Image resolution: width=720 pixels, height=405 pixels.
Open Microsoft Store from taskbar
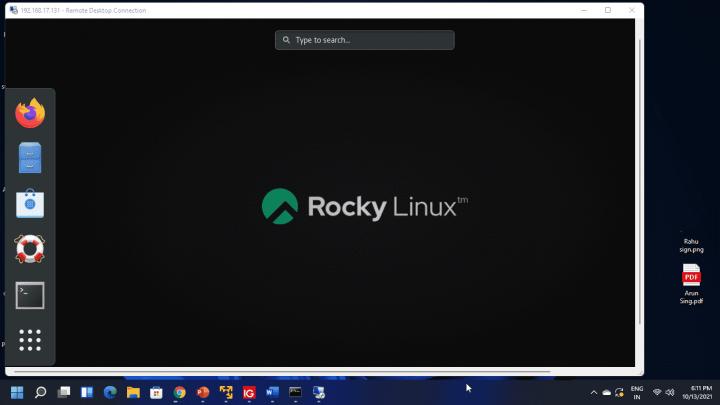tap(156, 392)
